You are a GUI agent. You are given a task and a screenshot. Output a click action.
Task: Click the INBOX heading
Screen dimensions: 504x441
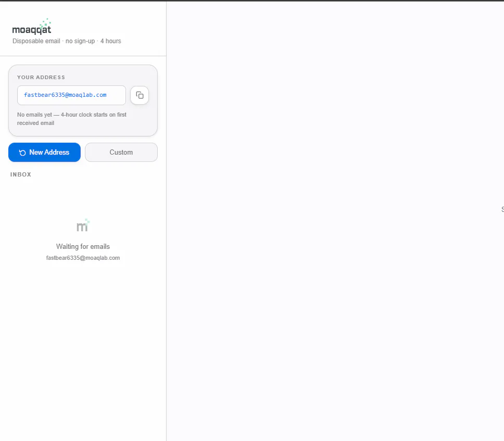(x=21, y=174)
